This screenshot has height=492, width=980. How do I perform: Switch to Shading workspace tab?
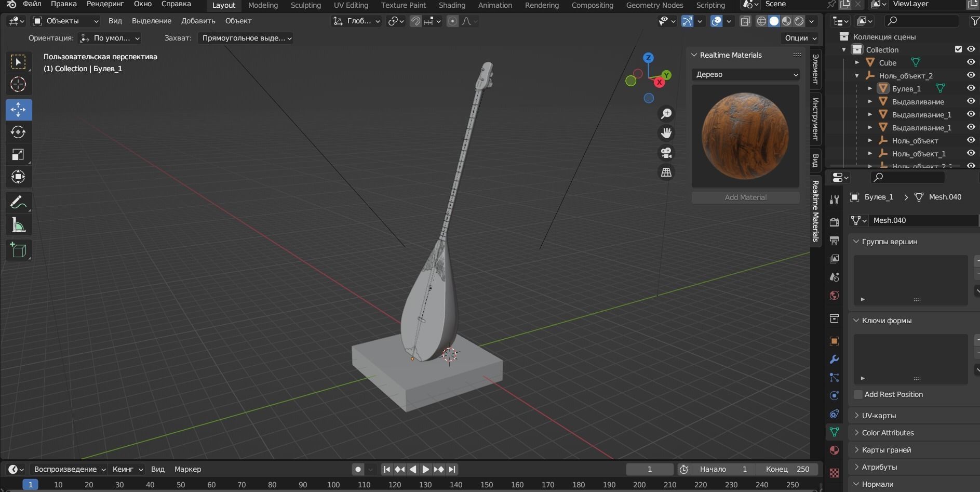(452, 5)
